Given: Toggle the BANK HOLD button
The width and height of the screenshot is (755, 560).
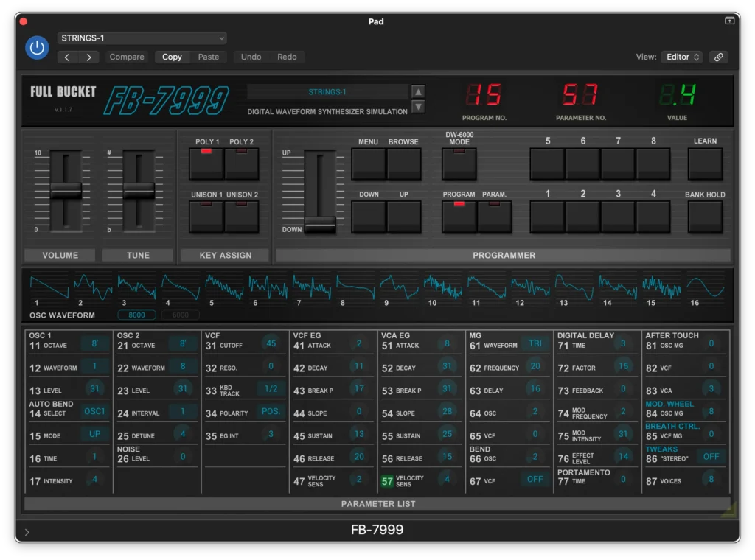Looking at the screenshot, I should pyautogui.click(x=705, y=217).
